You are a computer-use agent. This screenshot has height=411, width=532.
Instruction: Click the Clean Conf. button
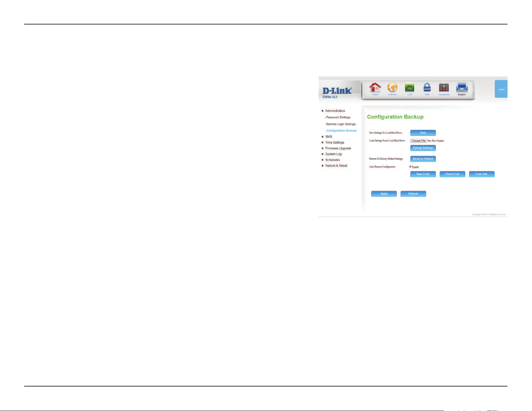[452, 174]
